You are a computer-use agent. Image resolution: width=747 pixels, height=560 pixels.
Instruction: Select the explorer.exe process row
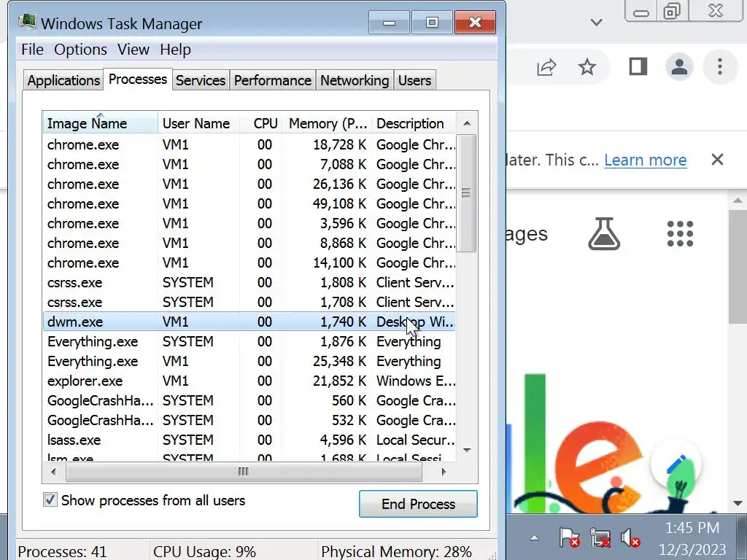pyautogui.click(x=249, y=381)
